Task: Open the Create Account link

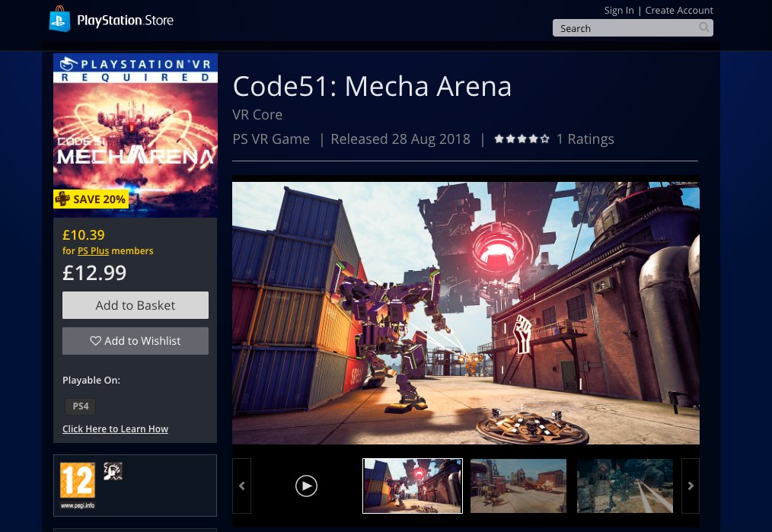Action: 679,11
